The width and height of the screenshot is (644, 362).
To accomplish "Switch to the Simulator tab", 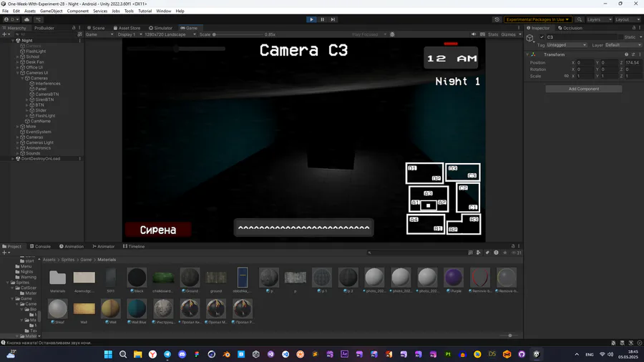I will click(x=160, y=28).
